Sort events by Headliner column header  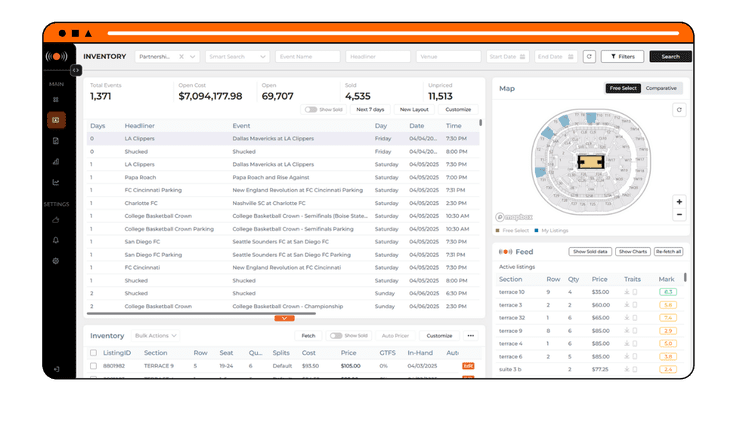[140, 126]
